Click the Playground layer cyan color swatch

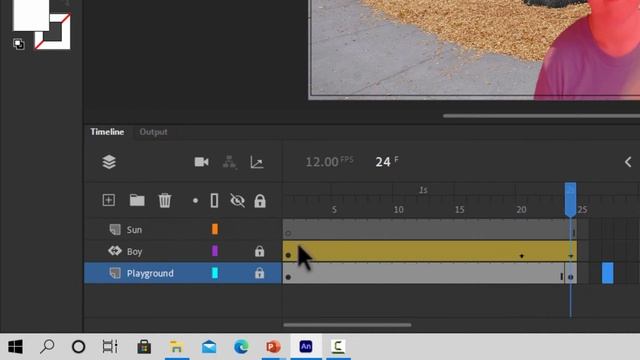215,273
